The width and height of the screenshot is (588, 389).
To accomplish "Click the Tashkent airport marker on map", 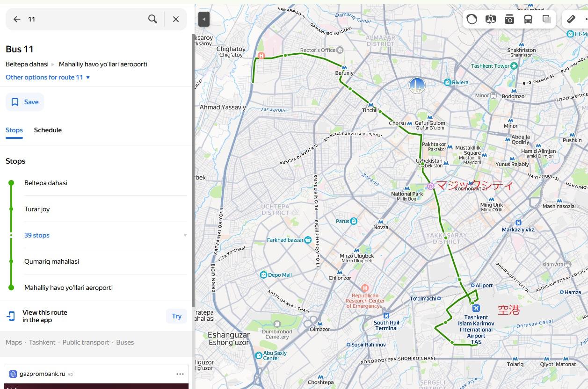I will 476,308.
